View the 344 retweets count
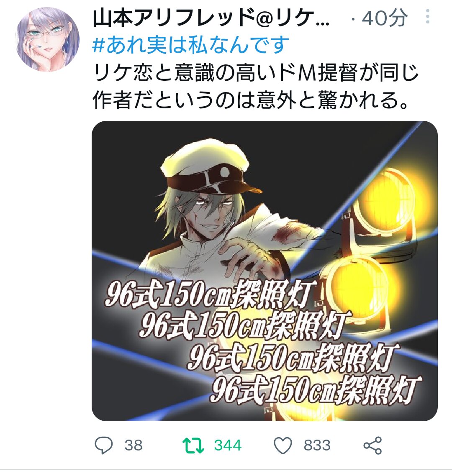The width and height of the screenshot is (452, 476). point(228,445)
